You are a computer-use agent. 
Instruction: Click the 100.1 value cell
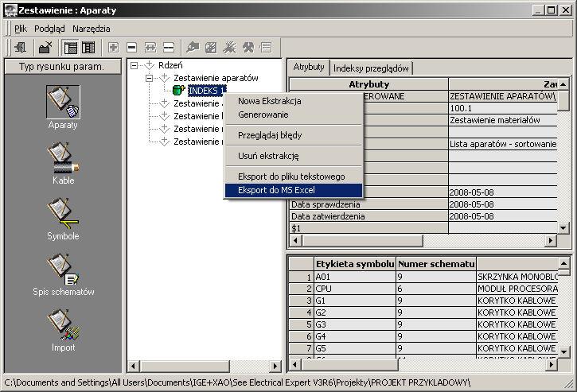point(503,108)
